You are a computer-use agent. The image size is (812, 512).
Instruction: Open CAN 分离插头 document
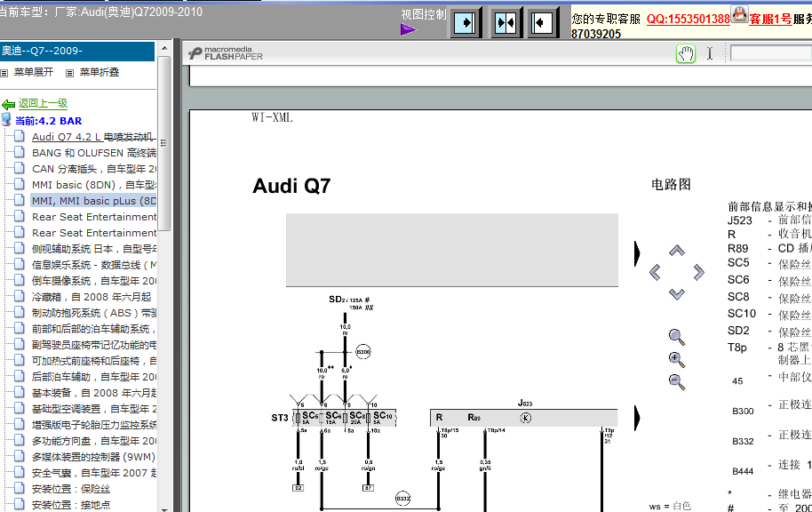click(94, 169)
